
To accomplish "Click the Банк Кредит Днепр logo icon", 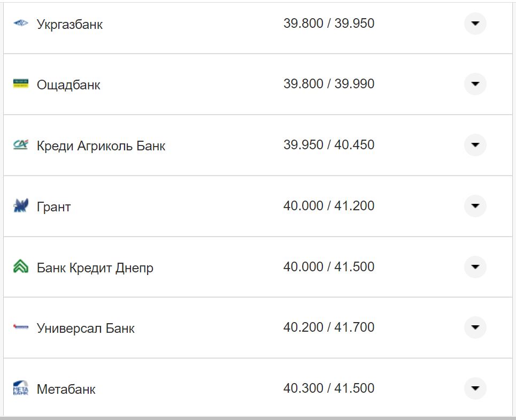I will point(19,266).
